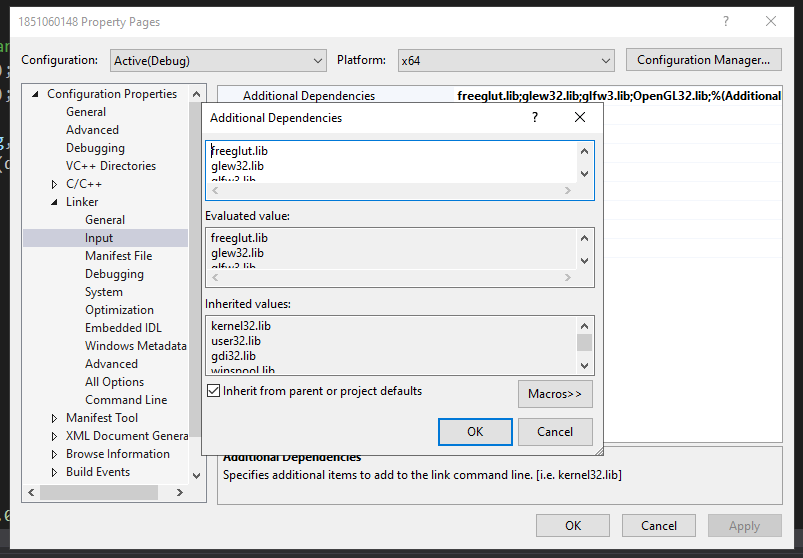Open the Platform dropdown
803x558 pixels.
(x=506, y=60)
